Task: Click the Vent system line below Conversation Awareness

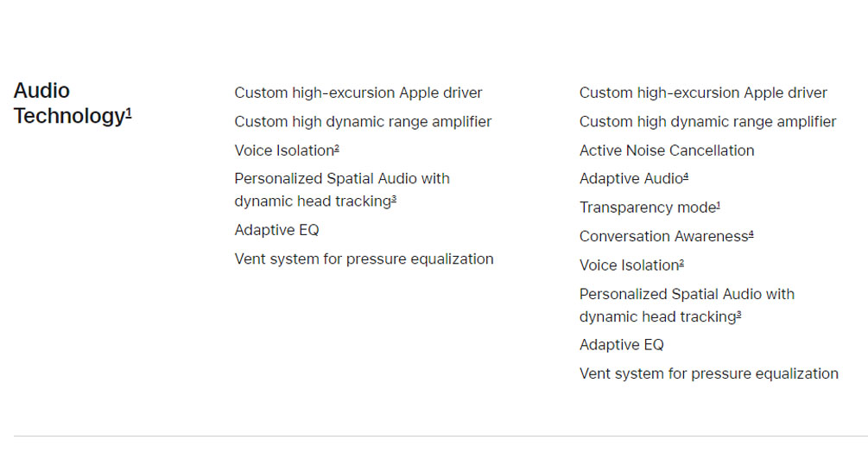Action: (x=708, y=373)
